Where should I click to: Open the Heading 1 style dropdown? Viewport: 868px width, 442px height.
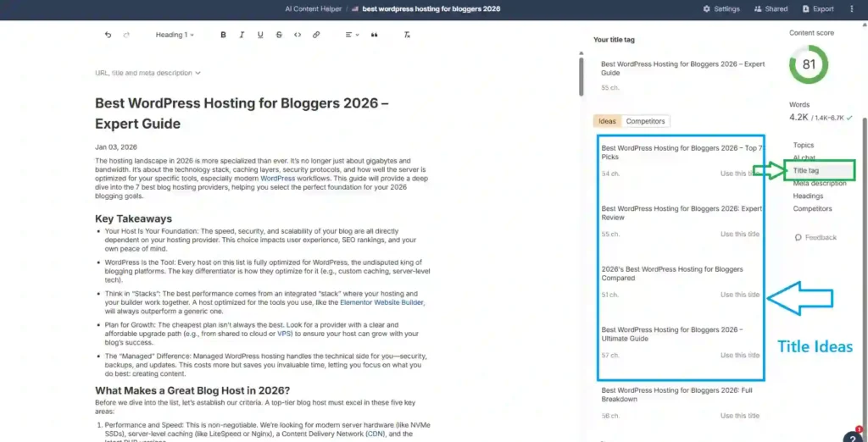(175, 35)
